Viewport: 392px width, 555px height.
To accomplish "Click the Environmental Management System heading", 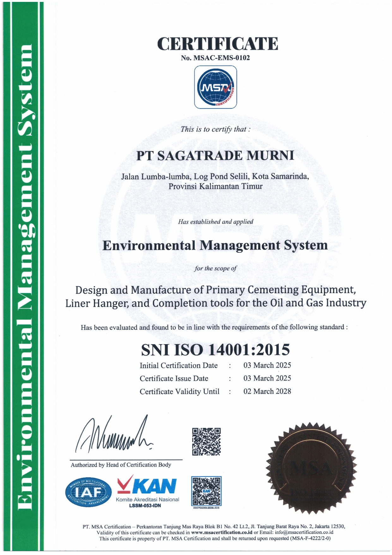I will (x=215, y=245).
